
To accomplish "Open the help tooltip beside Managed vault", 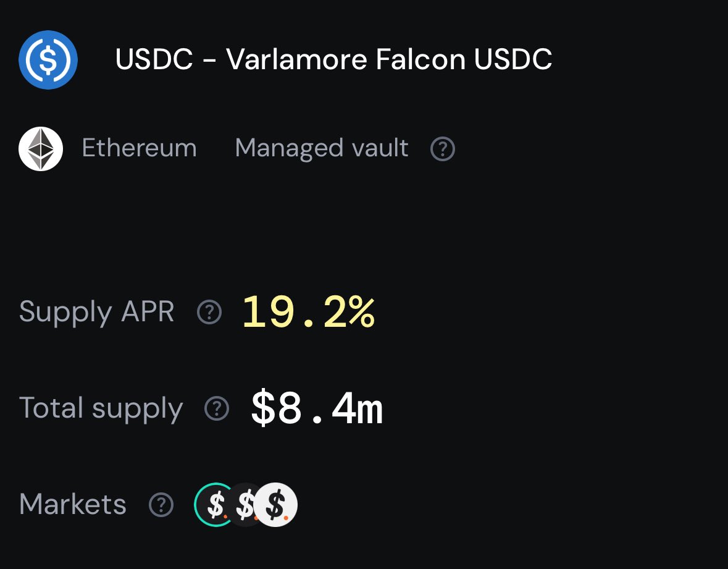I will point(443,149).
